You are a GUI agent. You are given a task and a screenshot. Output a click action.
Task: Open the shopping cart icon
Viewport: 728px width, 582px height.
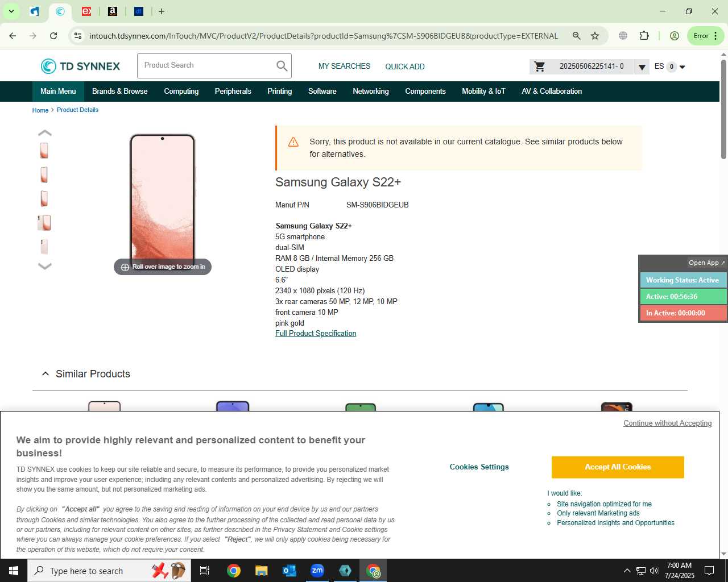point(540,66)
